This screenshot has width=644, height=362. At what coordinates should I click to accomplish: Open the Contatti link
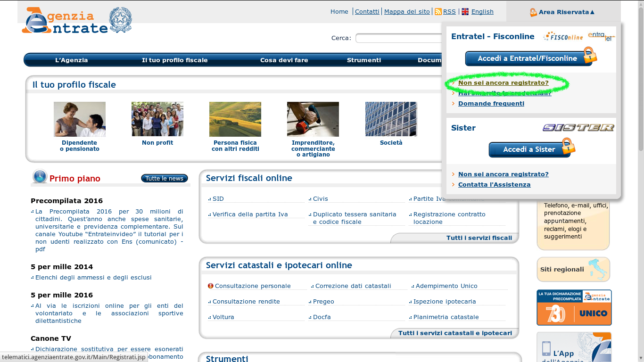[x=367, y=12]
